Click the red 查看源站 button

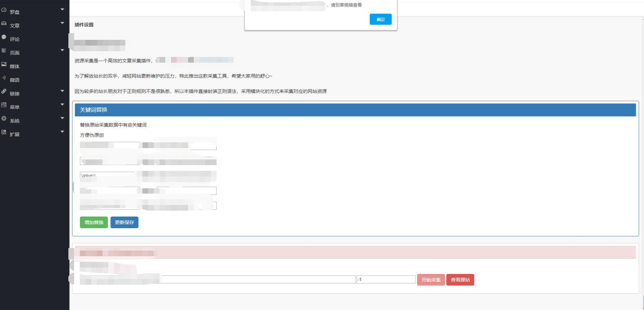click(460, 280)
